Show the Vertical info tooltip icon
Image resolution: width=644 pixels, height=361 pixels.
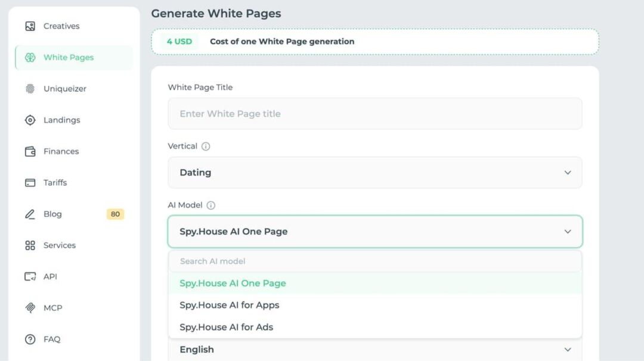(x=206, y=147)
